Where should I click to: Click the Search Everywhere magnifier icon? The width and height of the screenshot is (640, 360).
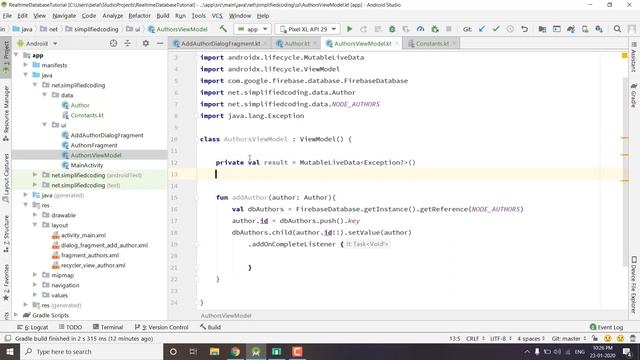pyautogui.click(x=617, y=29)
